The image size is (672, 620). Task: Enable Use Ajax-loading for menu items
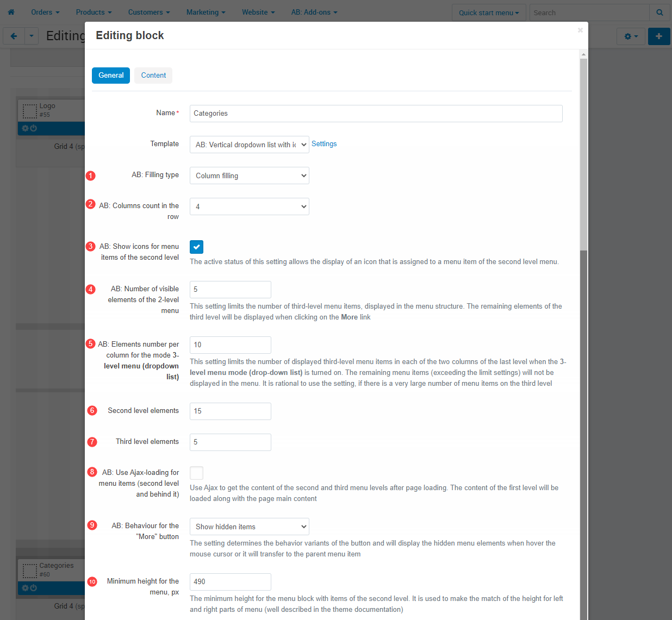tap(196, 473)
